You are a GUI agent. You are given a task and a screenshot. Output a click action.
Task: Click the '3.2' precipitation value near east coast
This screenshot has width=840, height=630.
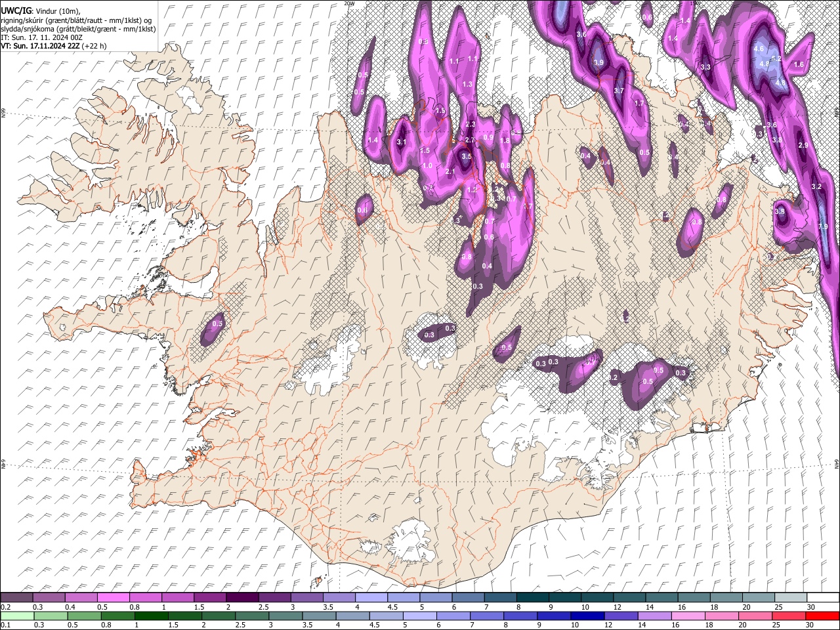click(x=816, y=187)
